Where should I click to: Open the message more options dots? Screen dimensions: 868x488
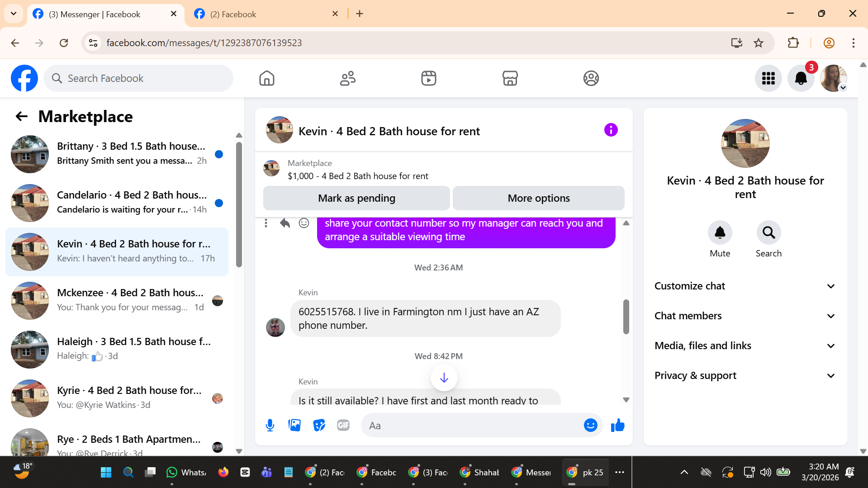(x=266, y=223)
